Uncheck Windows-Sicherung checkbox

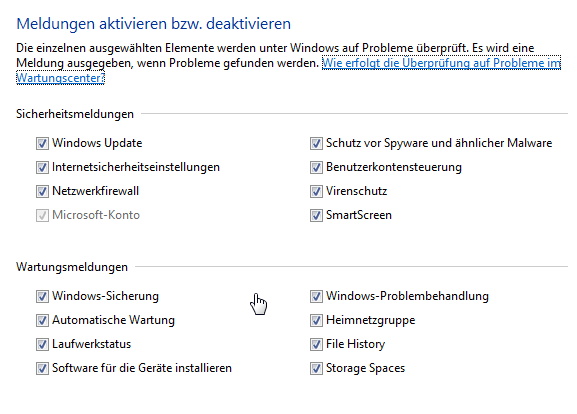42,296
